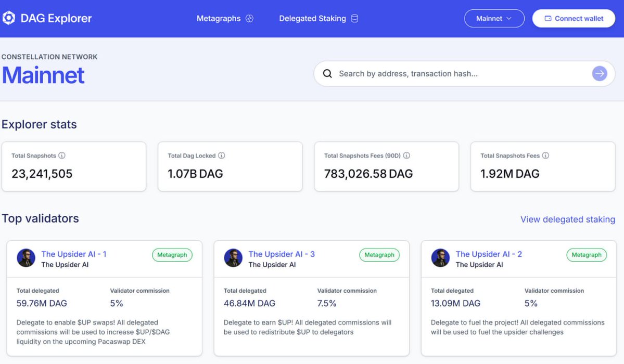Select The Upsider AI - 2 avatar image
The width and height of the screenshot is (624, 364).
pos(440,258)
